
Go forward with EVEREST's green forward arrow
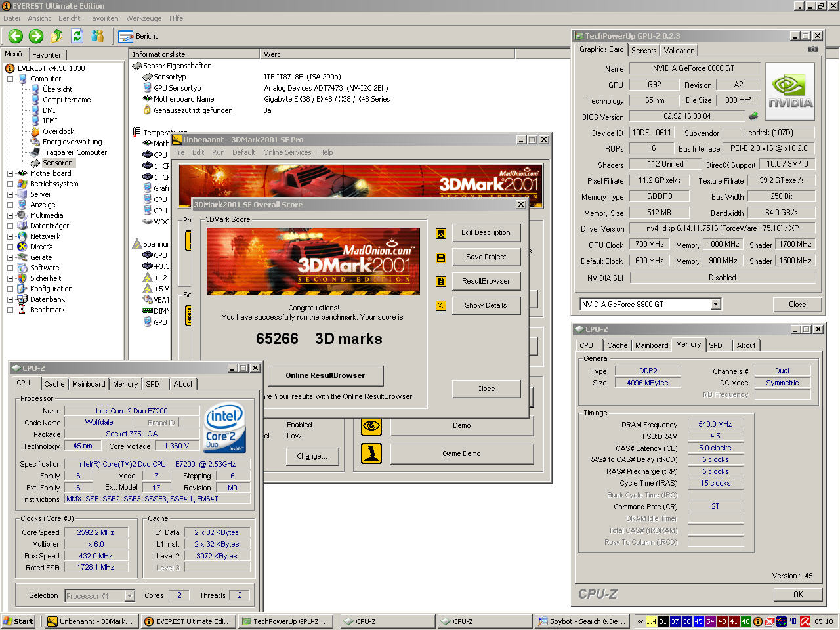tap(36, 36)
